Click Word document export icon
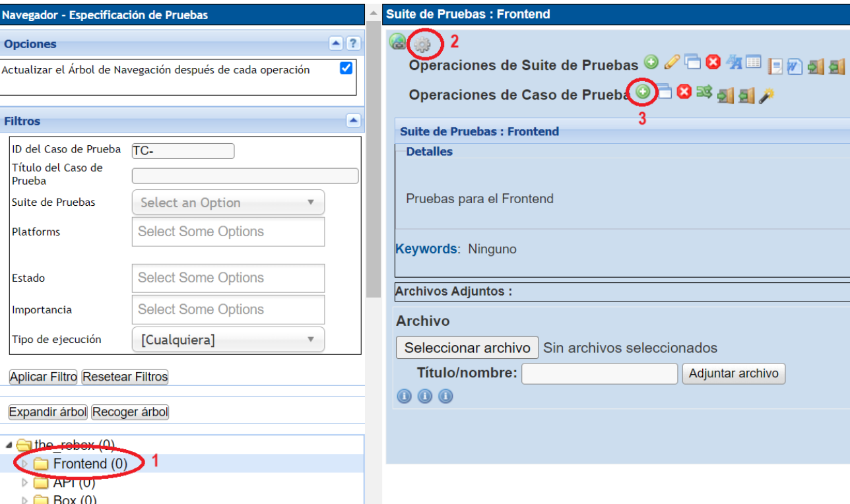The image size is (850, 504). [x=795, y=66]
